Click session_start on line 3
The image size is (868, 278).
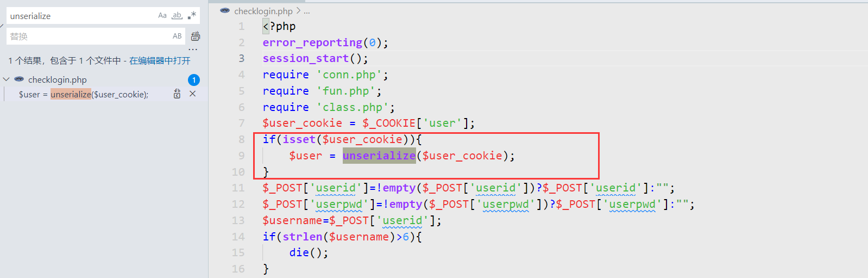point(306,58)
